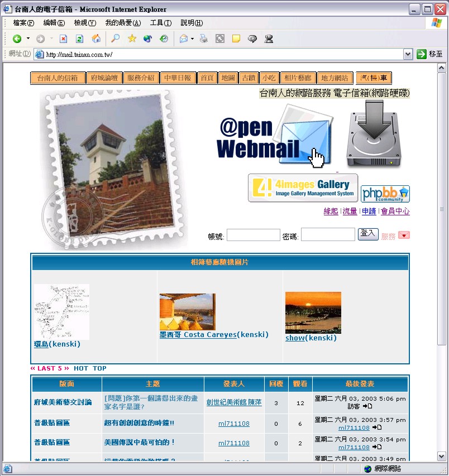This screenshot has height=476, width=449.
Task: Select the 中華日報 nav tab
Action: click(178, 78)
